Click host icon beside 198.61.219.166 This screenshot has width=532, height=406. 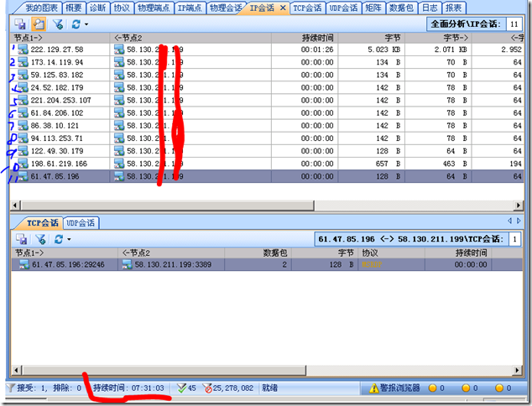pos(23,164)
